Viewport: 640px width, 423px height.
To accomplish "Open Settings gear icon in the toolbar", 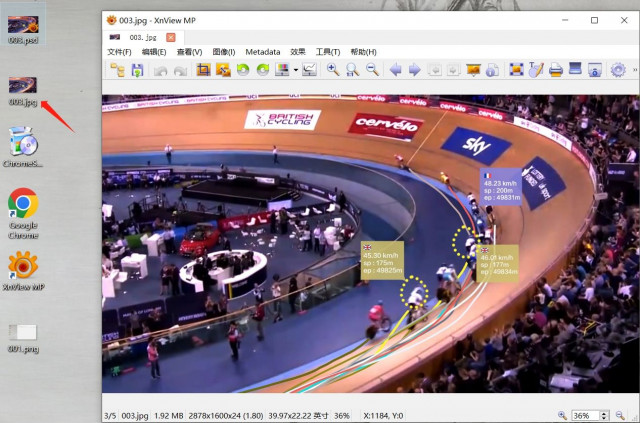I will tap(618, 70).
